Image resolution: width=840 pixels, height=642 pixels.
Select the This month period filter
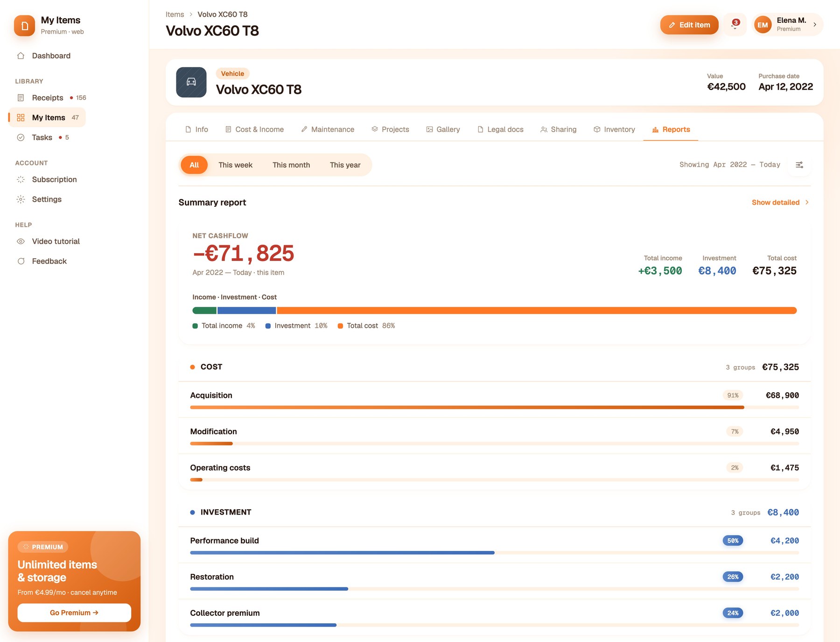291,165
